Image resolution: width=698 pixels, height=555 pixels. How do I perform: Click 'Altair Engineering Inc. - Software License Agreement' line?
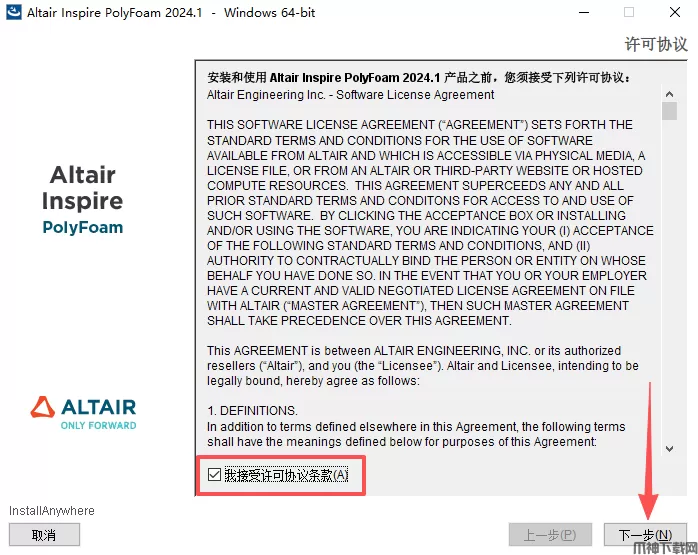350,95
